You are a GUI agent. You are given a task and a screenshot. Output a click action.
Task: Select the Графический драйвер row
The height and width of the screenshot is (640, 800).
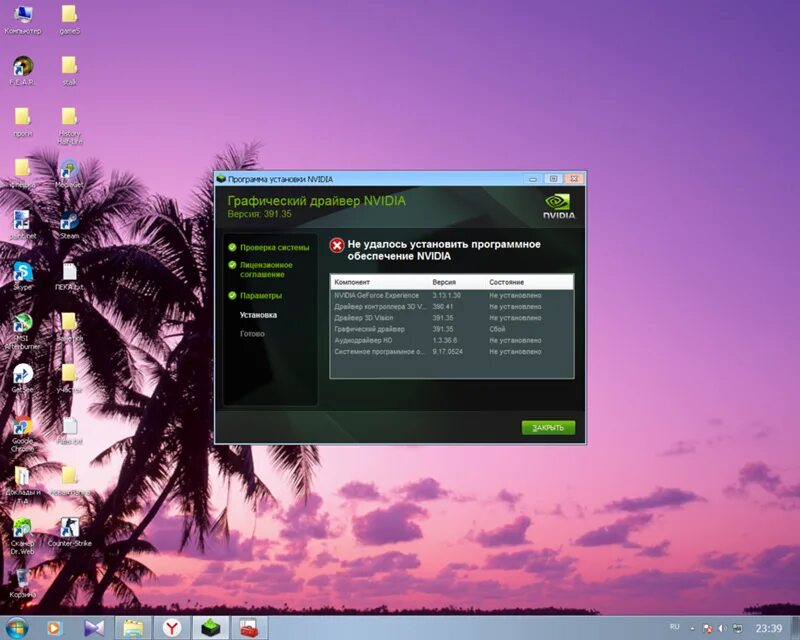pos(452,329)
